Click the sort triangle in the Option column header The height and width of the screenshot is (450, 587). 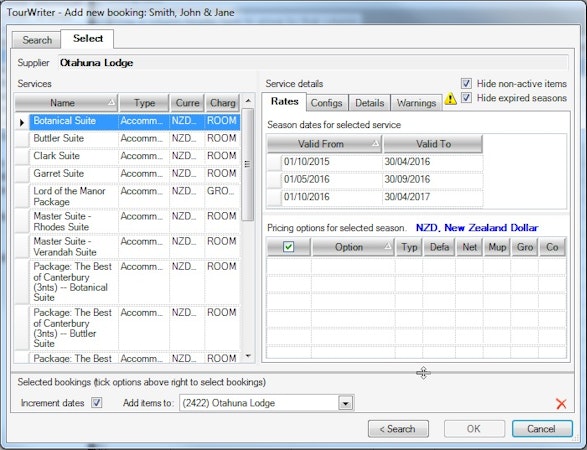tap(388, 247)
